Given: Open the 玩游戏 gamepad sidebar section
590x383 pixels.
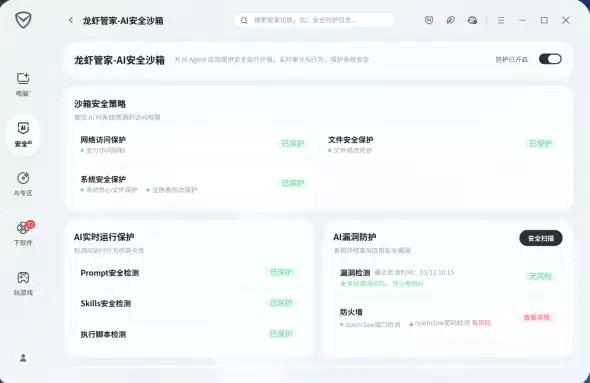Looking at the screenshot, I should (23, 283).
